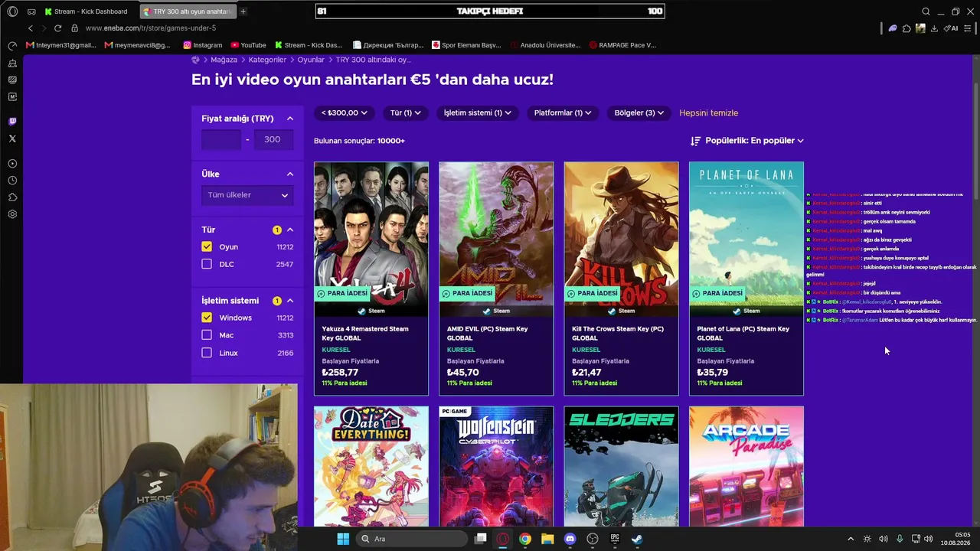
Task: Open browsing history from sidebar
Action: click(12, 181)
